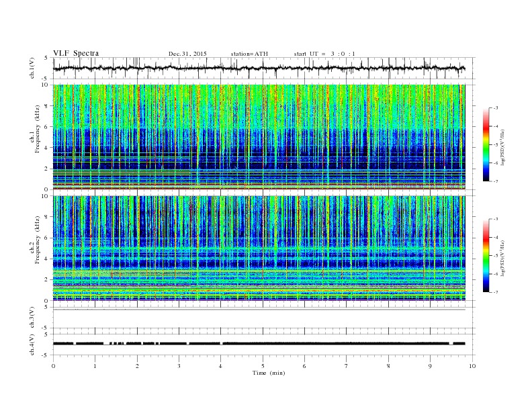This screenshot has width=532, height=411.
Task: Select the ch.2 "Frequency (kHz)" axis label
Action: [38, 239]
